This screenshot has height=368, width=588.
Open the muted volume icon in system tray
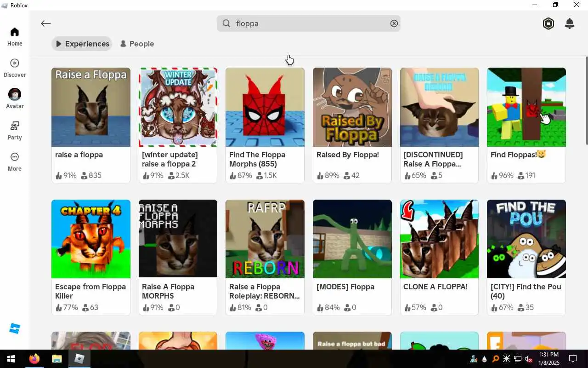pos(528,359)
